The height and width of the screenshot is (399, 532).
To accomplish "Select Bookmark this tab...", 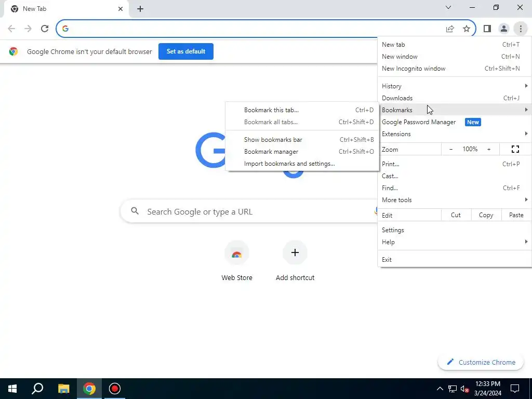I will [x=302, y=110].
